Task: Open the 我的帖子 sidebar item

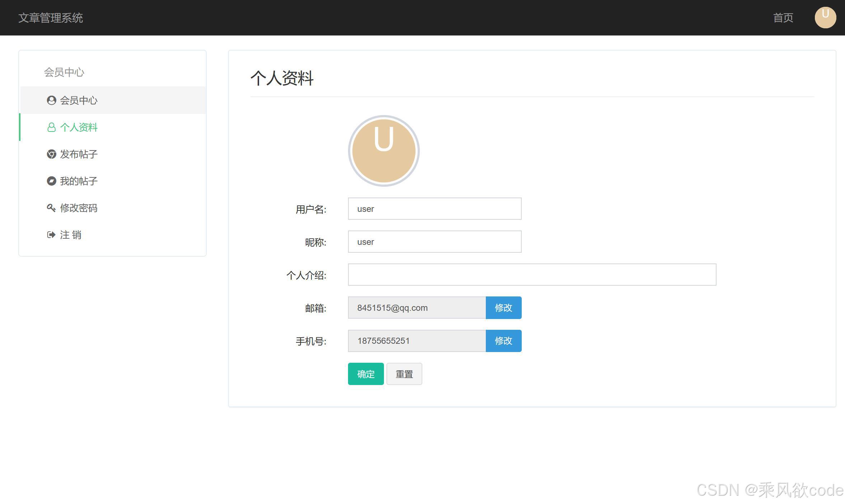Action: tap(79, 181)
